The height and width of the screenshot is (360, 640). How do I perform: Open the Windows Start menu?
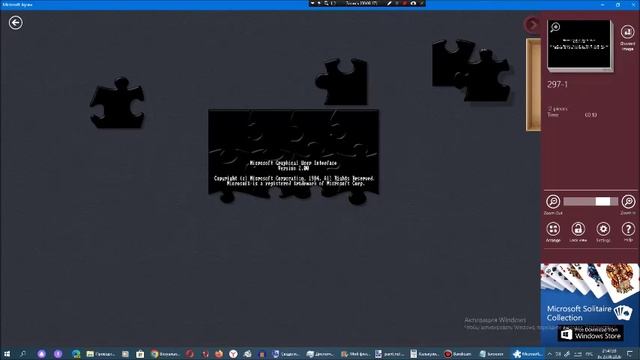pyautogui.click(x=7, y=354)
